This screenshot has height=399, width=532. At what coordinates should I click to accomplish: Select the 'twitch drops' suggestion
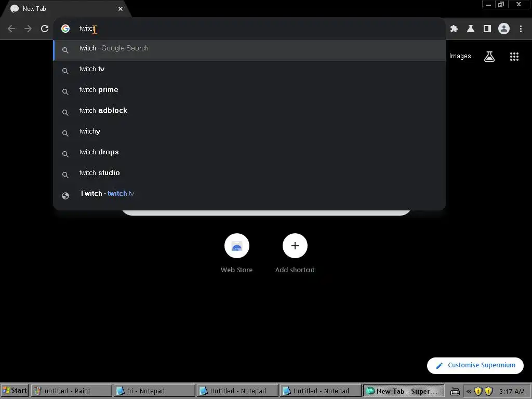(249, 154)
